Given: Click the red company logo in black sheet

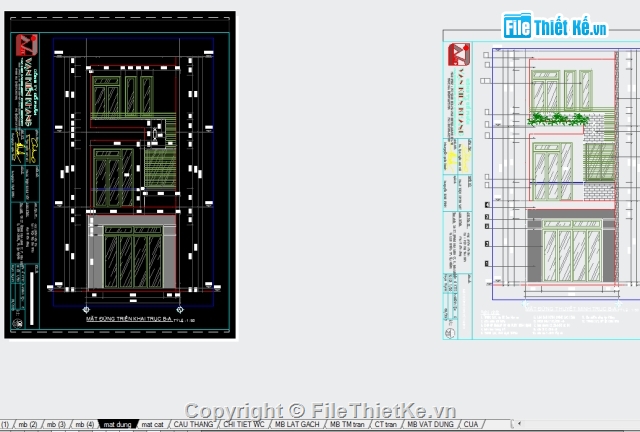Looking at the screenshot, I should tap(27, 45).
